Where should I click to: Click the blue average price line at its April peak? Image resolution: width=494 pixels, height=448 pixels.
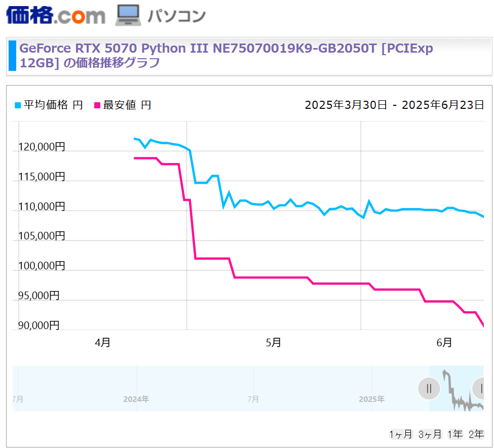pos(135,139)
